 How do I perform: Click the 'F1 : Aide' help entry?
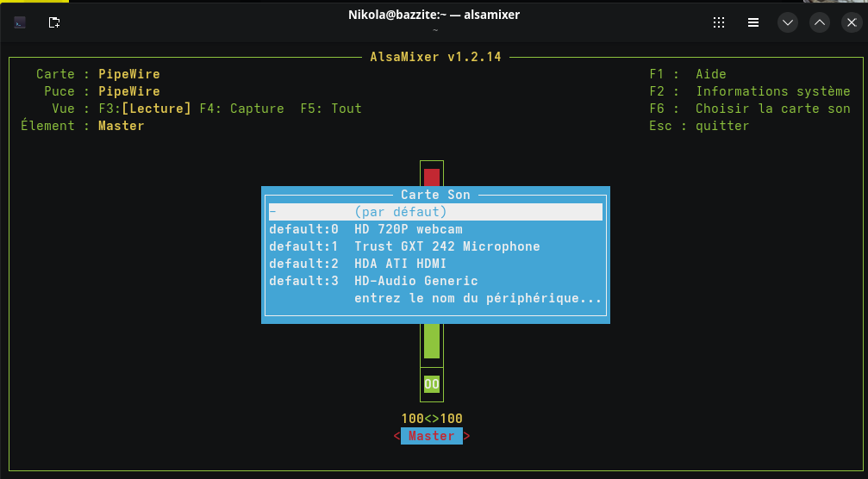pyautogui.click(x=688, y=74)
